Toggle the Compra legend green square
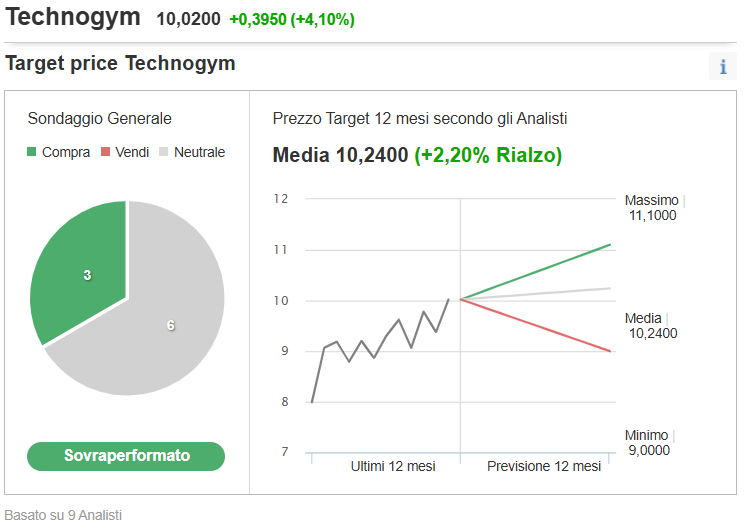Screen dimensions: 748x527 tap(31, 152)
